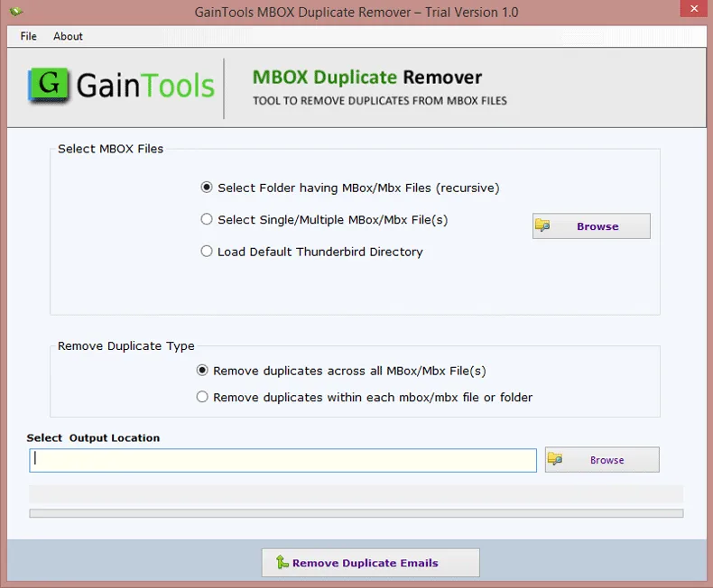This screenshot has height=588, width=713.
Task: Click the folder icon on the MBOX Browse button
Action: coord(542,226)
